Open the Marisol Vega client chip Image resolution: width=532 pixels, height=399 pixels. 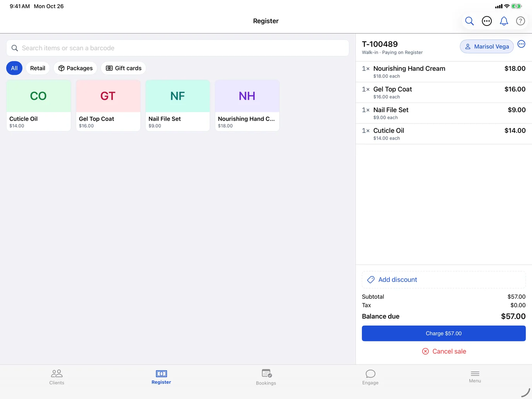487,46
